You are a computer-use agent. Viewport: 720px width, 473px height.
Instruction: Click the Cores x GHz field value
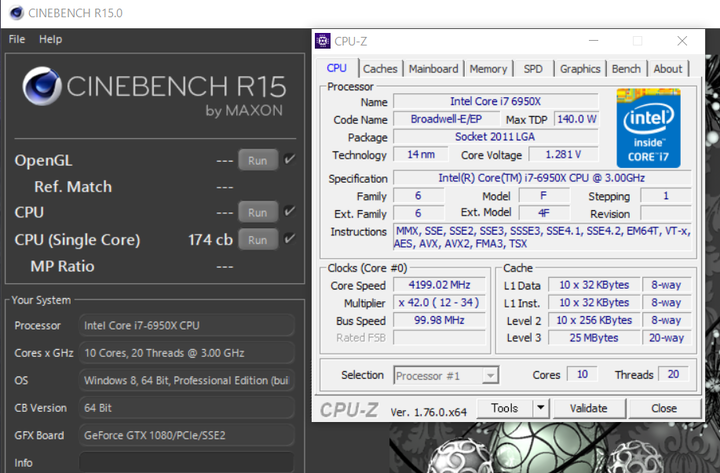186,353
